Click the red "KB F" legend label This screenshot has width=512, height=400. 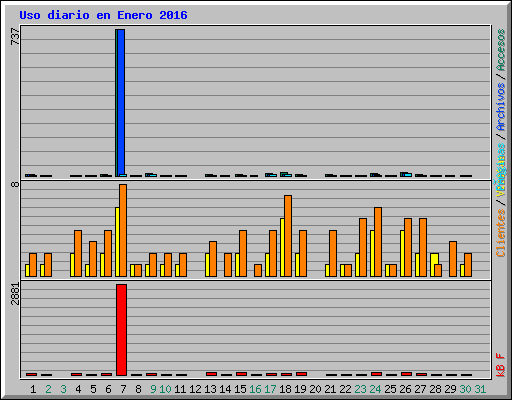coord(501,365)
